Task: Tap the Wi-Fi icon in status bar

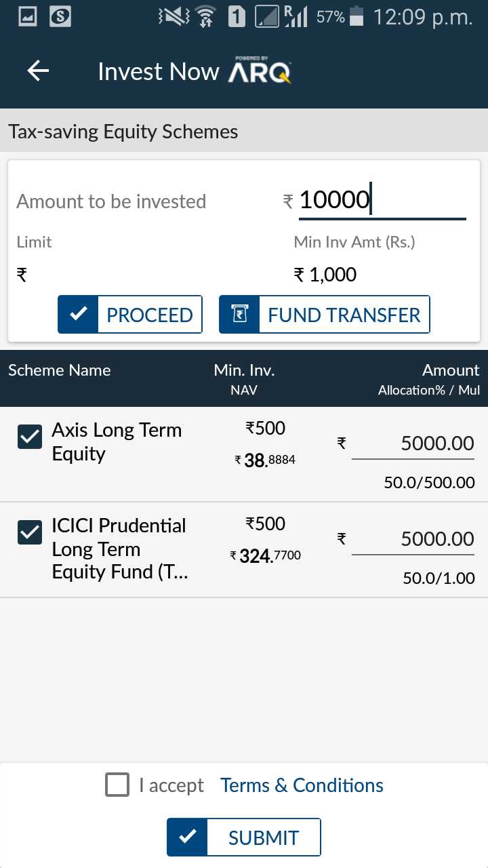Action: [x=206, y=17]
